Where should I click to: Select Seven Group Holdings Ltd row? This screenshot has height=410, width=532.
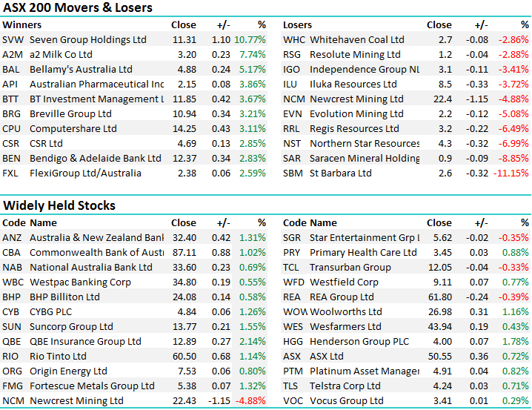click(x=87, y=39)
